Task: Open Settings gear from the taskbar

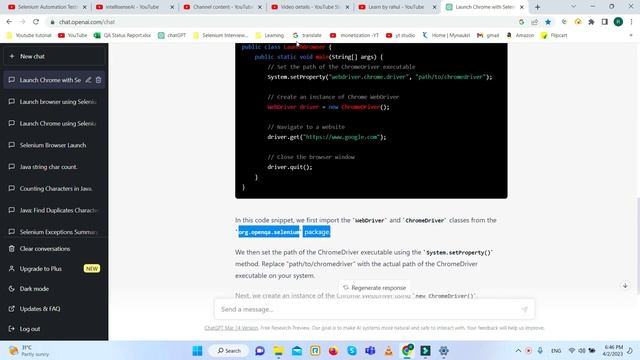Action: coord(444,351)
